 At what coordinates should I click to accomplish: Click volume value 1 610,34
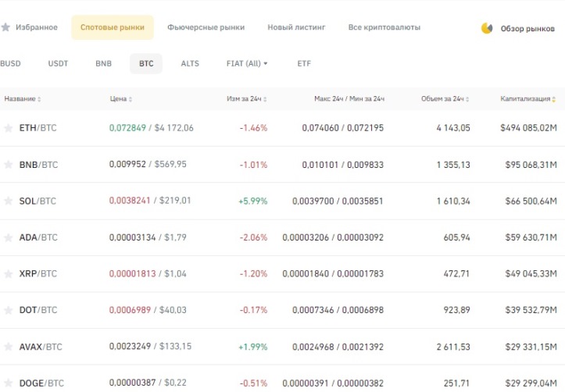point(453,201)
